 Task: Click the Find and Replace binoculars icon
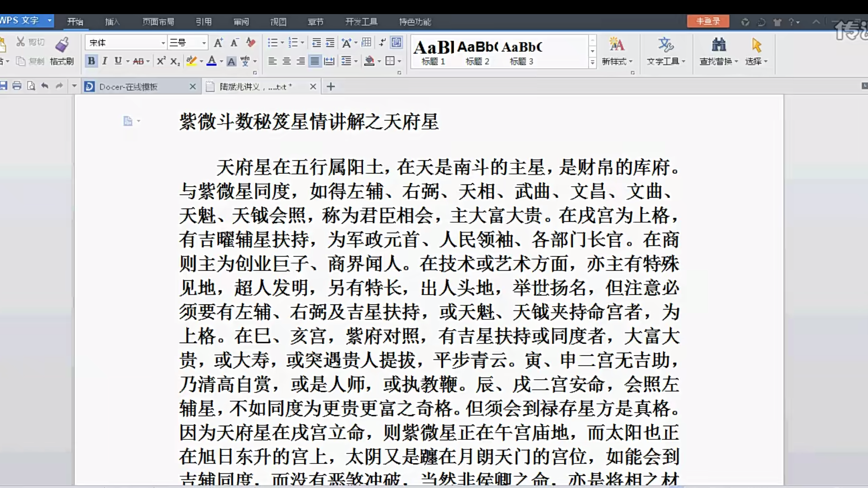(x=718, y=45)
